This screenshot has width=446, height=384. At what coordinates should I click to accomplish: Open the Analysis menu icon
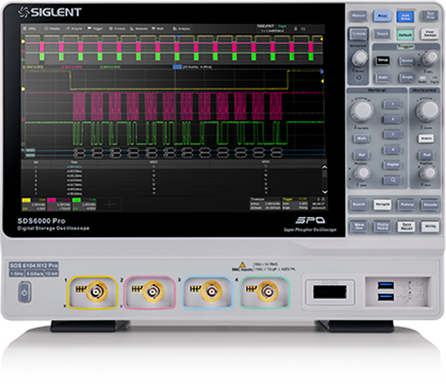[181, 29]
